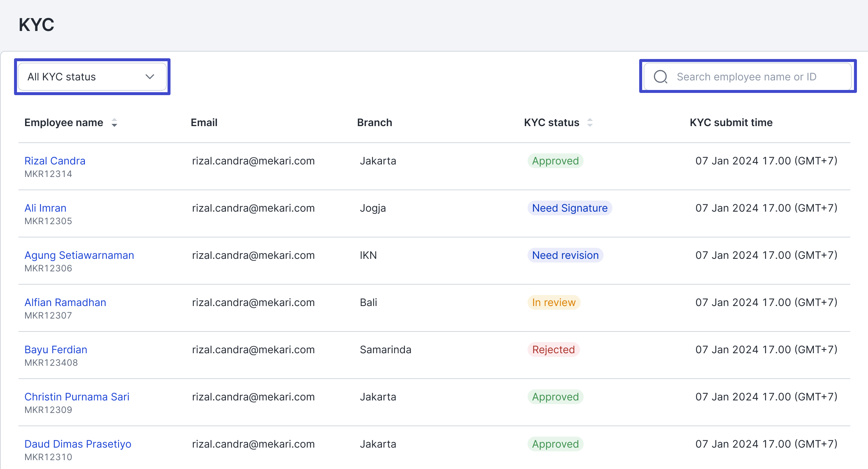Click the Need Signature status badge
Screen dimensions: 868x469
pos(569,208)
